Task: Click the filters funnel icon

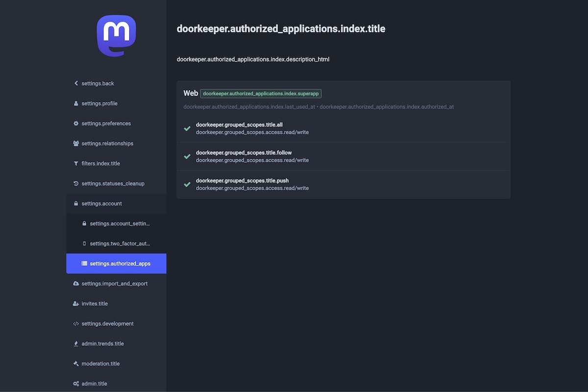Action: pos(76,164)
